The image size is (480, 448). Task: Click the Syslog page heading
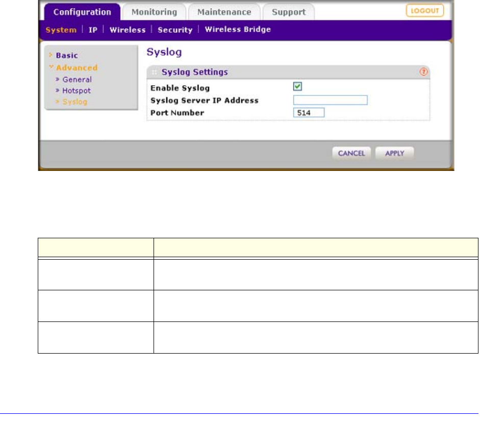point(164,53)
